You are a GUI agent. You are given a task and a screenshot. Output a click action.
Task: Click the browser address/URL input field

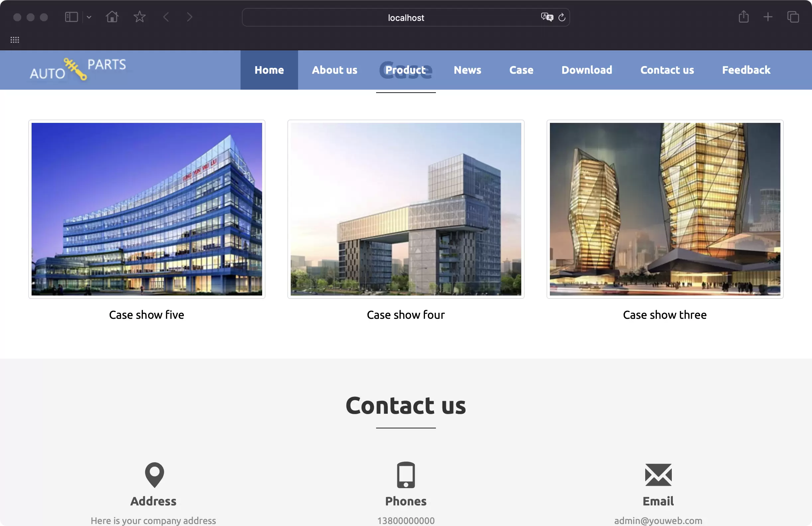tap(406, 17)
